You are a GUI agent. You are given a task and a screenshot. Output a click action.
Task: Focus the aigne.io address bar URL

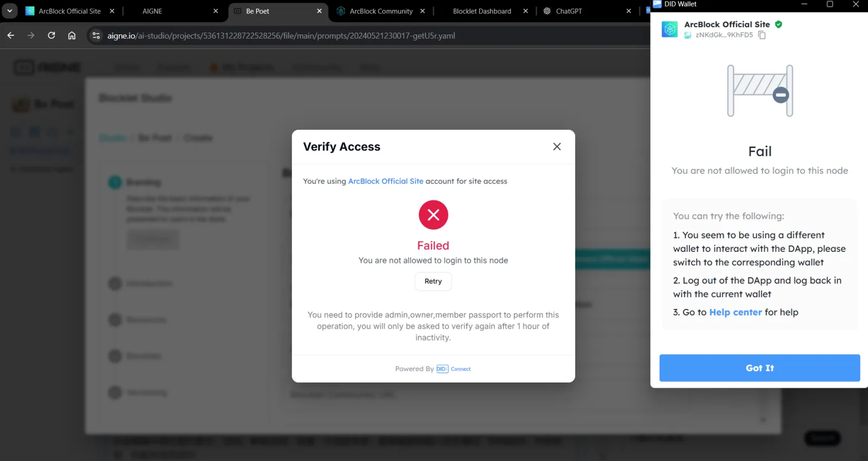[281, 36]
